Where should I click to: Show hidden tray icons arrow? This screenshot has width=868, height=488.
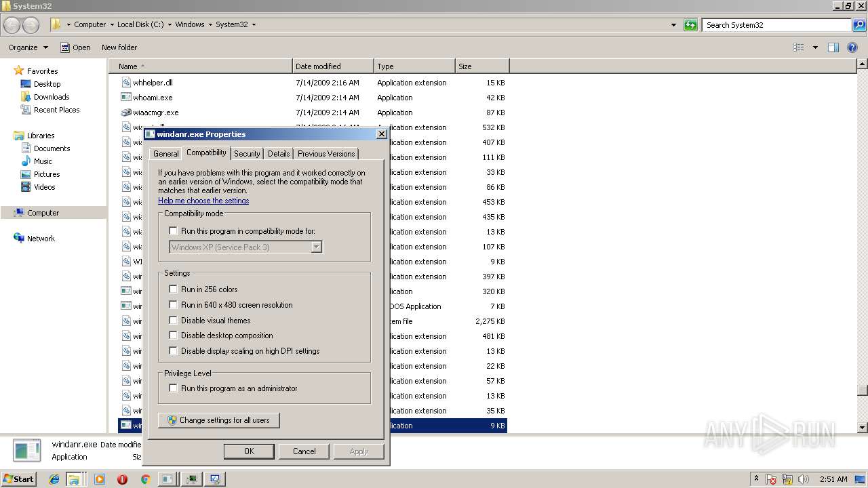(756, 479)
